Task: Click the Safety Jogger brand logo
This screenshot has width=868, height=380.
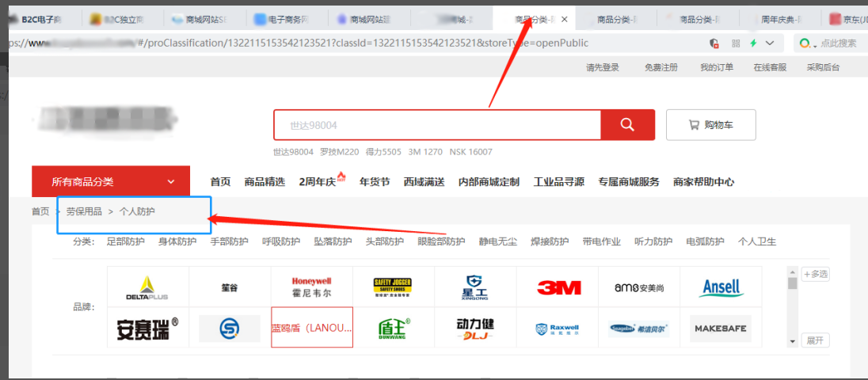Action: 393,287
